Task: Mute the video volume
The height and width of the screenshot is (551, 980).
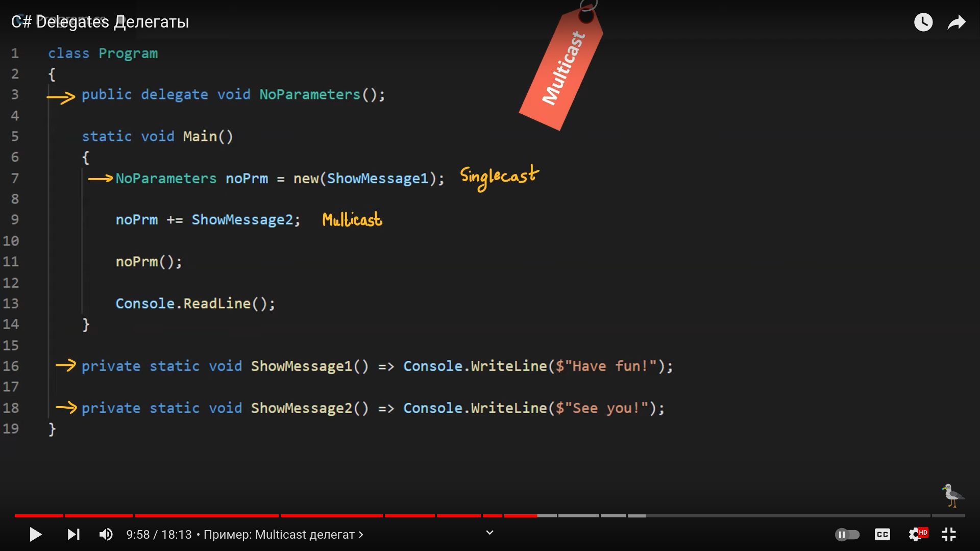Action: (106, 534)
